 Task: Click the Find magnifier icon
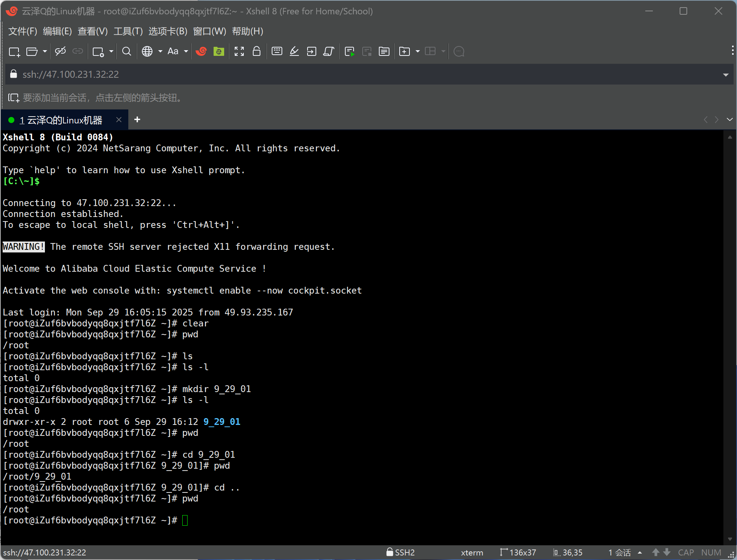click(x=127, y=51)
